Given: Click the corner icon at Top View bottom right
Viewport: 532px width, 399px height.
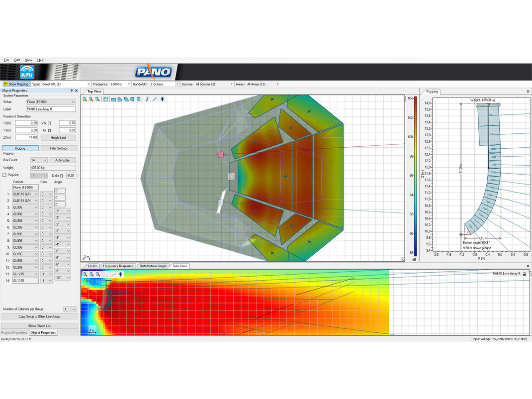Looking at the screenshot, I should pos(403,259).
